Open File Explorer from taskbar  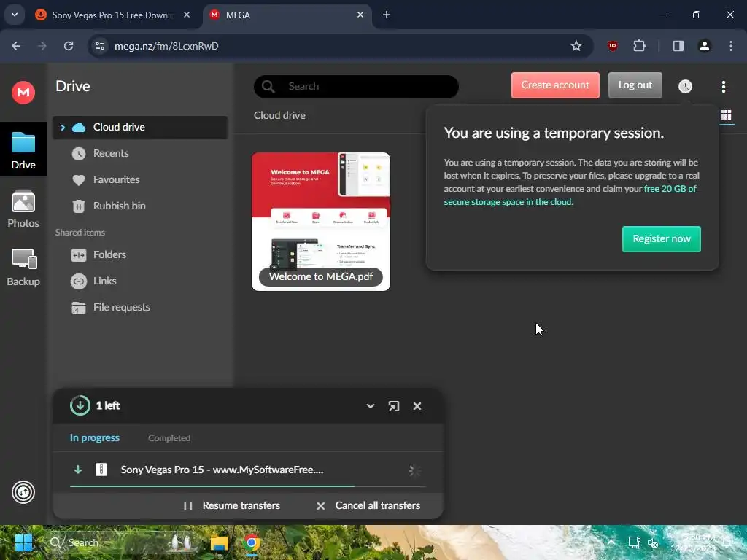coord(219,542)
